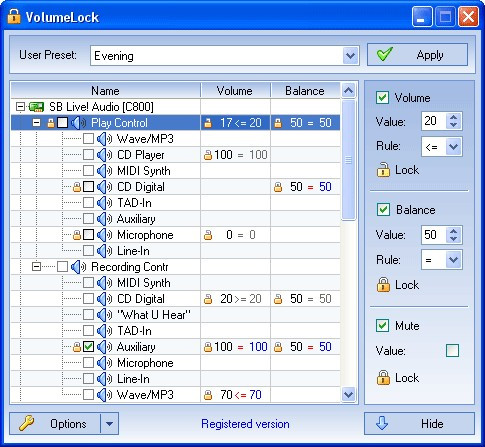Decrease the Balance Value with its down spinner

click(453, 238)
